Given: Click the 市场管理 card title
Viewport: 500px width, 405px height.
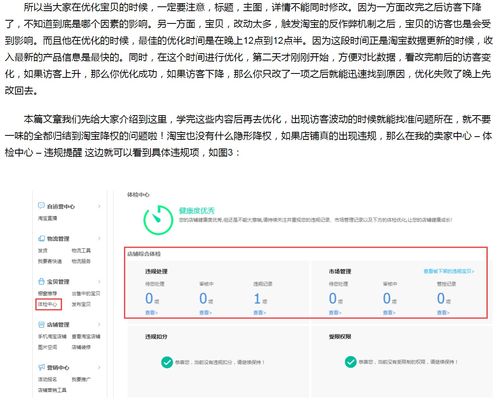Looking at the screenshot, I should [340, 271].
